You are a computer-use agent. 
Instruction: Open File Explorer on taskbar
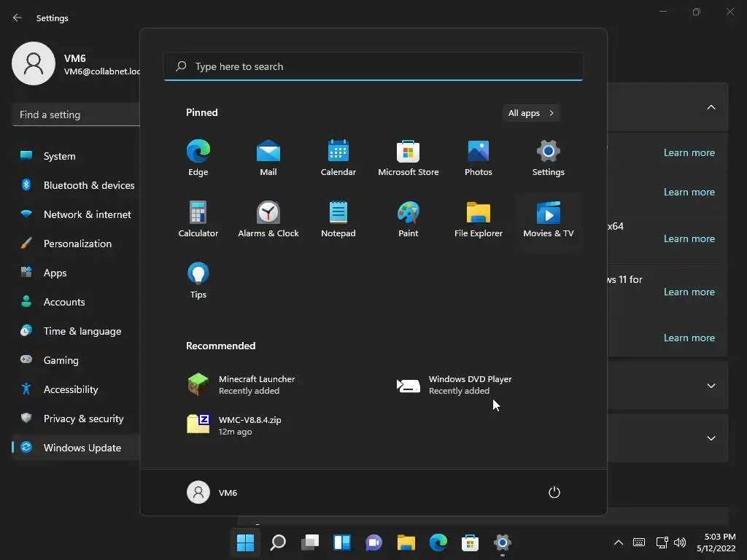406,542
